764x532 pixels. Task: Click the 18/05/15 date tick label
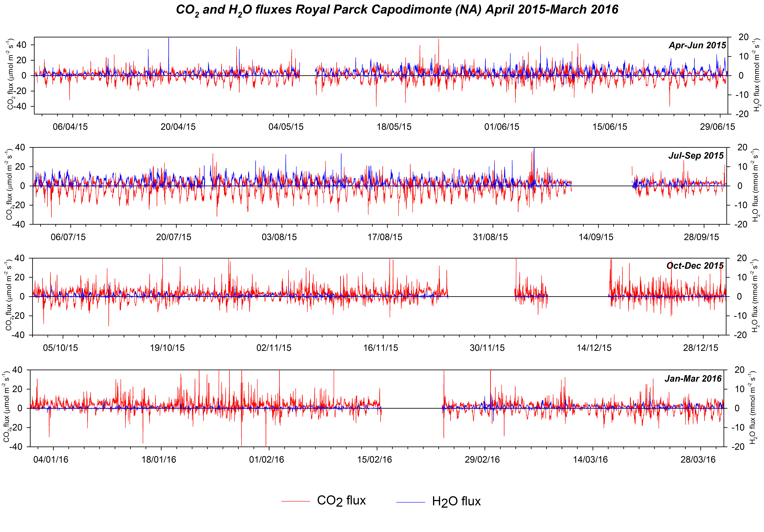pos(394,127)
